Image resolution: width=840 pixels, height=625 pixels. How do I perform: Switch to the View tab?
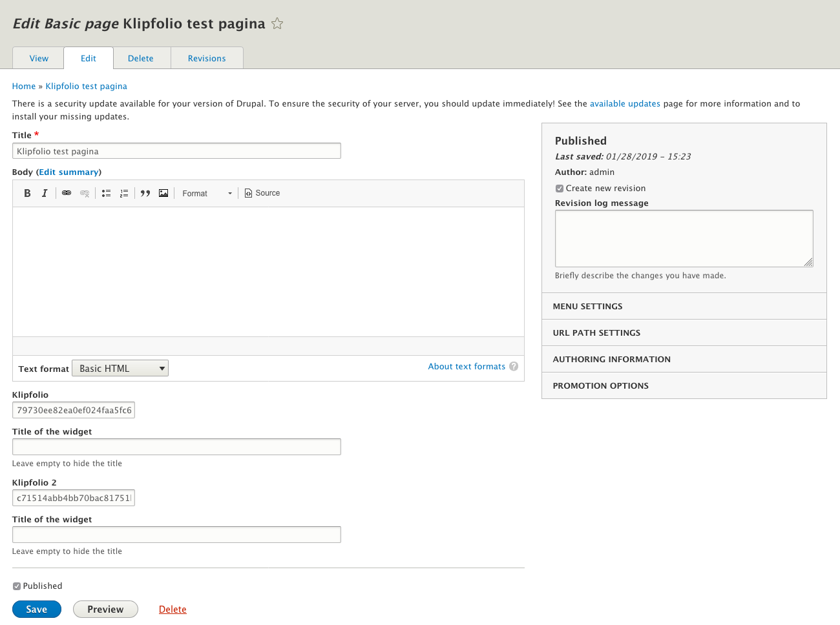[37, 57]
